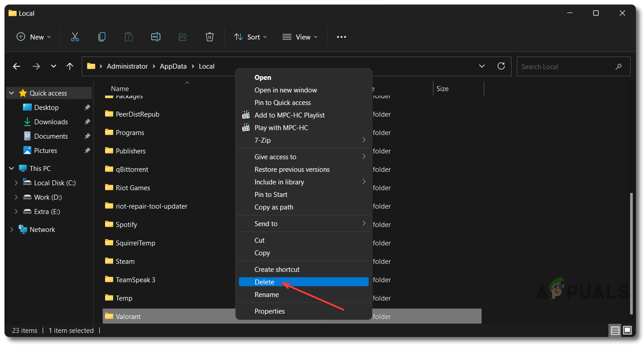Click the Cut scissors icon in toolbar

pos(75,37)
